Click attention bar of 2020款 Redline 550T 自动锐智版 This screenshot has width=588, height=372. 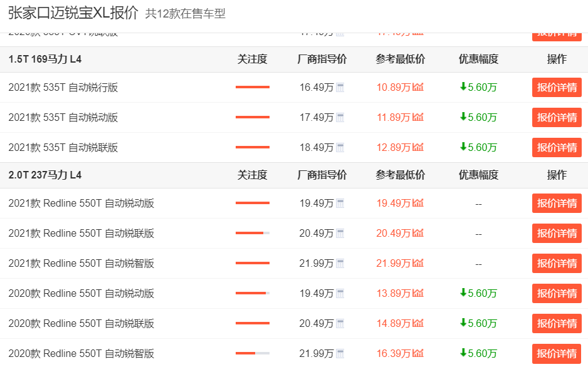click(x=253, y=353)
